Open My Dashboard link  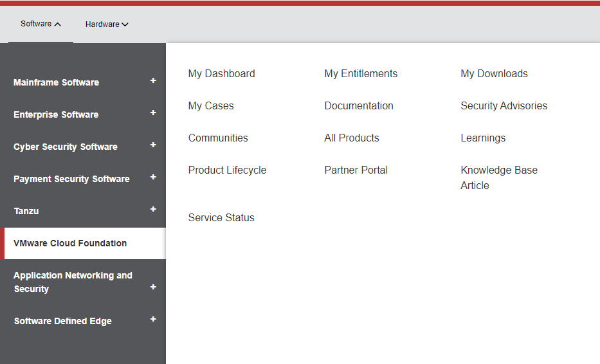tap(221, 74)
